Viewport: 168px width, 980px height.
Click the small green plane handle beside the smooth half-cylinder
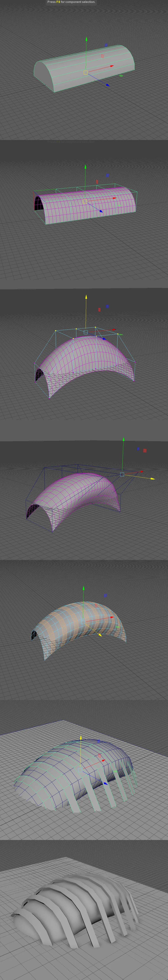pyautogui.click(x=121, y=76)
